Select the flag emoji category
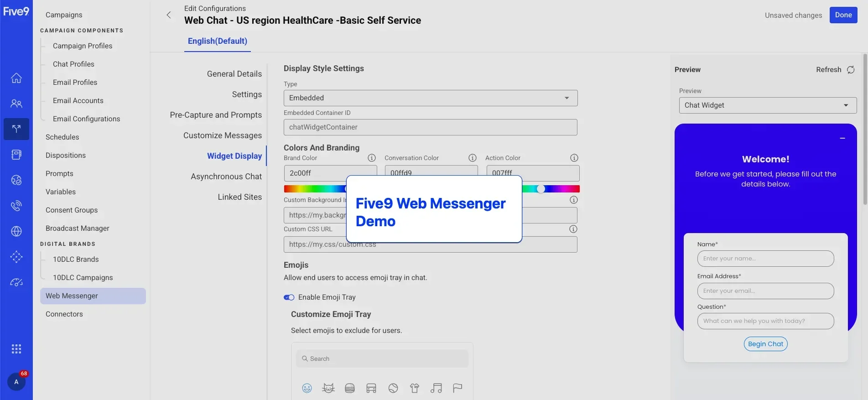868x400 pixels. point(457,388)
